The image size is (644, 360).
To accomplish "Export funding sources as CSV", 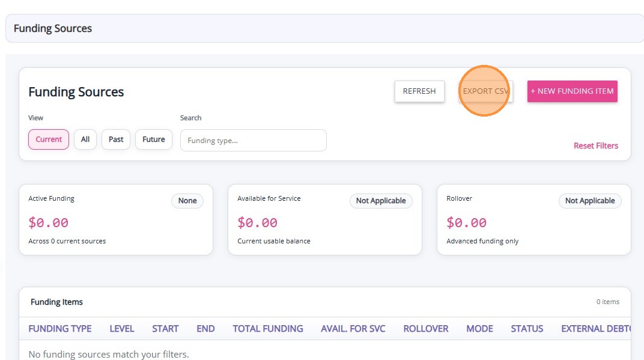I will point(486,91).
